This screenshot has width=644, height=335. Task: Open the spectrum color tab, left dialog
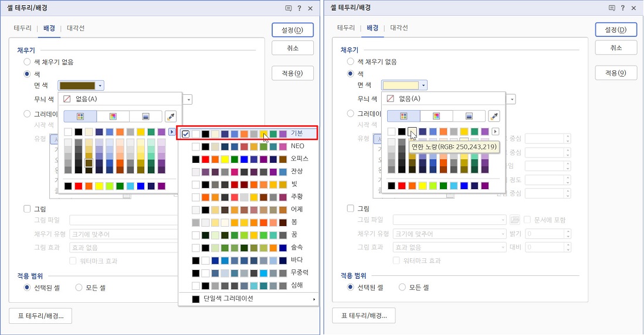point(113,117)
